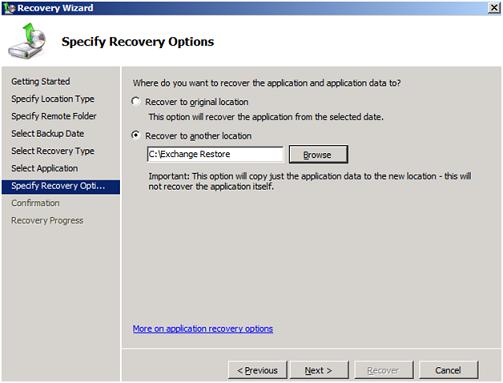Screen dimensions: 503x383
Task: Go to the Getting Started step
Action: (x=41, y=81)
